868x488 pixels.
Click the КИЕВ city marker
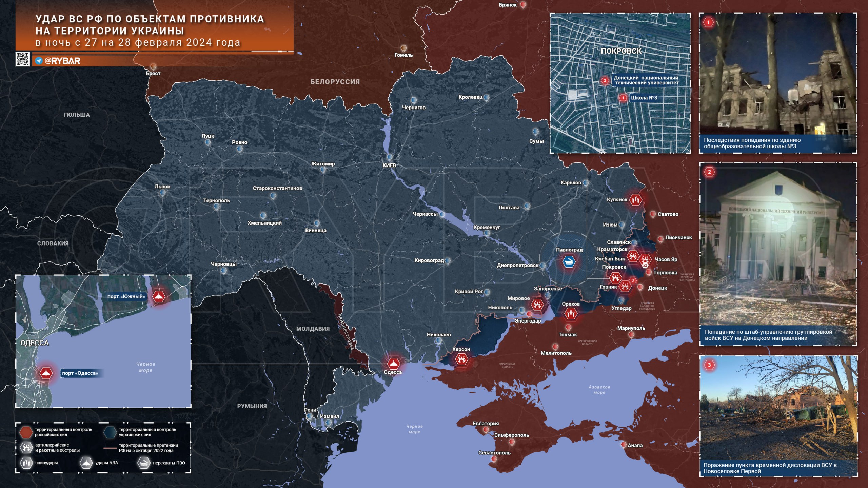pyautogui.click(x=390, y=158)
